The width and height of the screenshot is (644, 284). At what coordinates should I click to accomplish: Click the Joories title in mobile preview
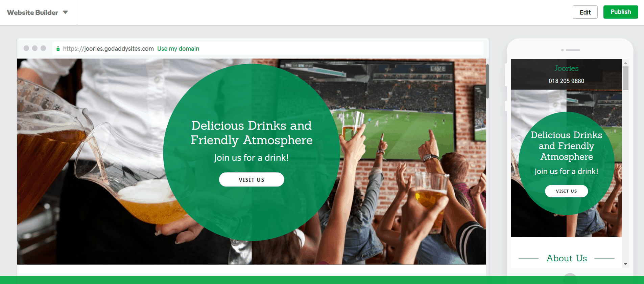pos(567,68)
